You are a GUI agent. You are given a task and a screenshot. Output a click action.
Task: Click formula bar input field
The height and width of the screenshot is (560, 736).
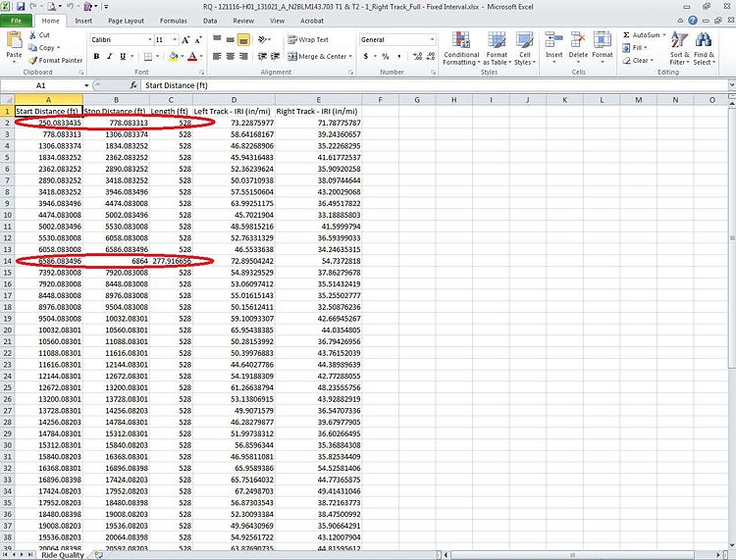(x=434, y=85)
